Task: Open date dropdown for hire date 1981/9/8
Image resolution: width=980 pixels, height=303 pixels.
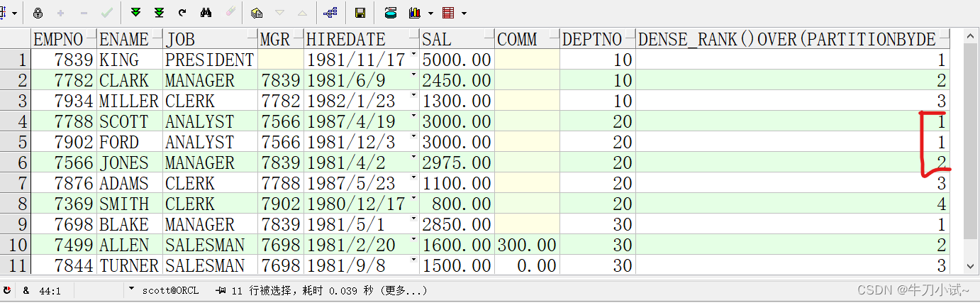Action: tap(413, 259)
